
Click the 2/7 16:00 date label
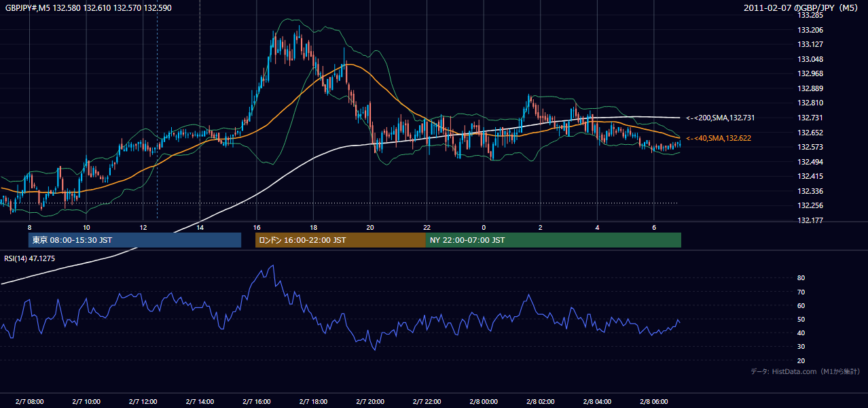pos(256,401)
